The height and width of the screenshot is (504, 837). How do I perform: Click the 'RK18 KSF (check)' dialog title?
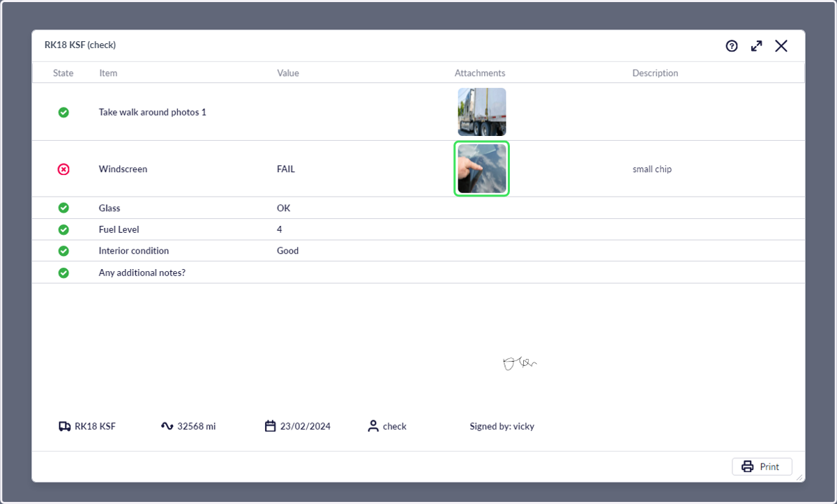(x=80, y=45)
